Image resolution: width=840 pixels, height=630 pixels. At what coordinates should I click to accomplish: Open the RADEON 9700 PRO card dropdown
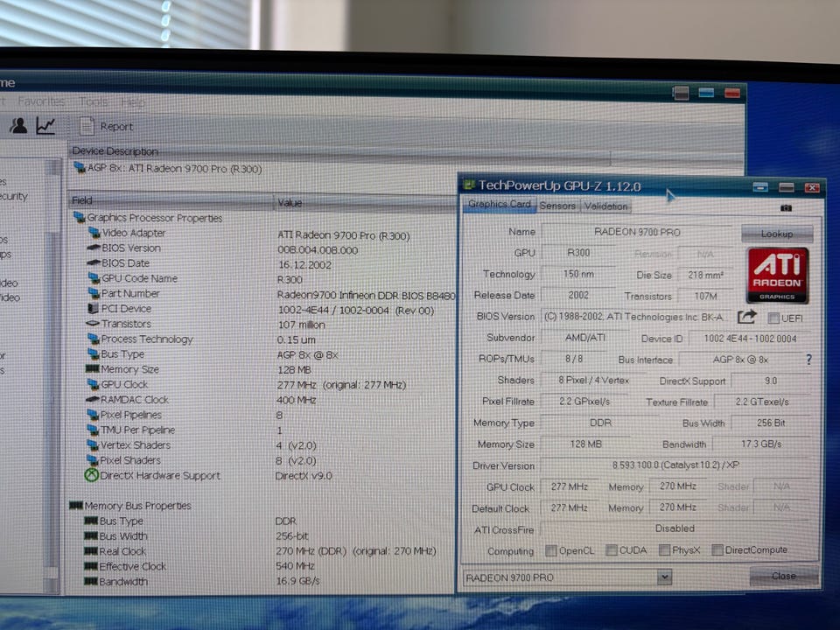664,577
